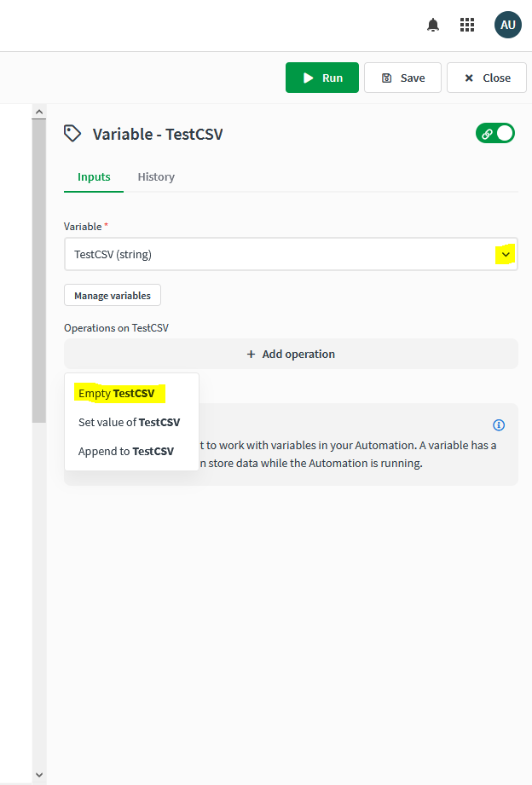Viewport: 532px width, 785px height.
Task: Click Add operation
Action: 291,354
